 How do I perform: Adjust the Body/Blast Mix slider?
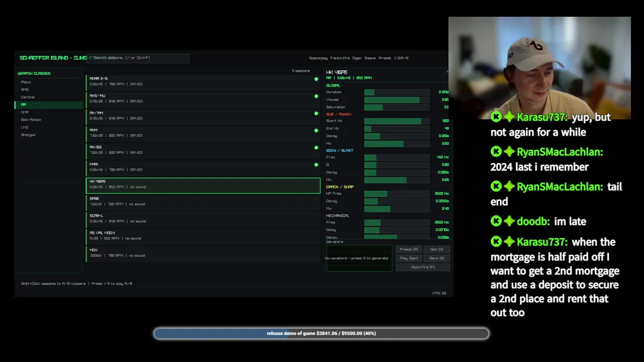point(396,180)
